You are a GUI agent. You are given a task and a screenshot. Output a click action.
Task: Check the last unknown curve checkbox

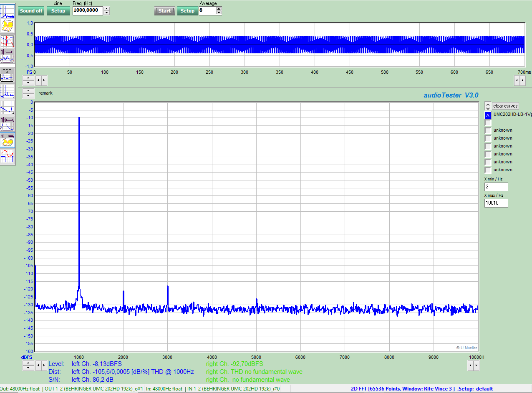[487, 170]
